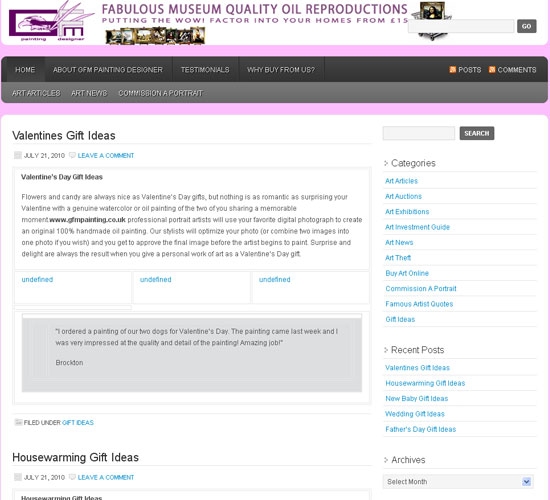The width and height of the screenshot is (550, 500).
Task: Click the sidebar search text field
Action: click(419, 133)
